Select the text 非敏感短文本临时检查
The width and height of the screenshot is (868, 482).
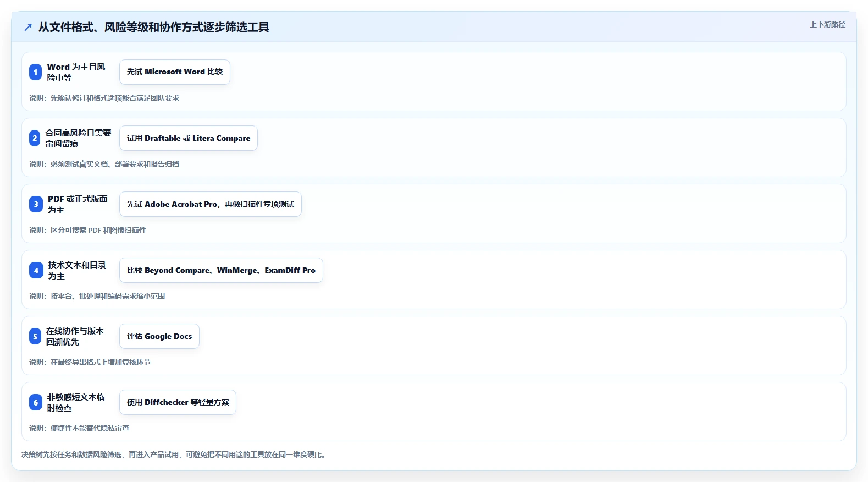[x=76, y=402]
